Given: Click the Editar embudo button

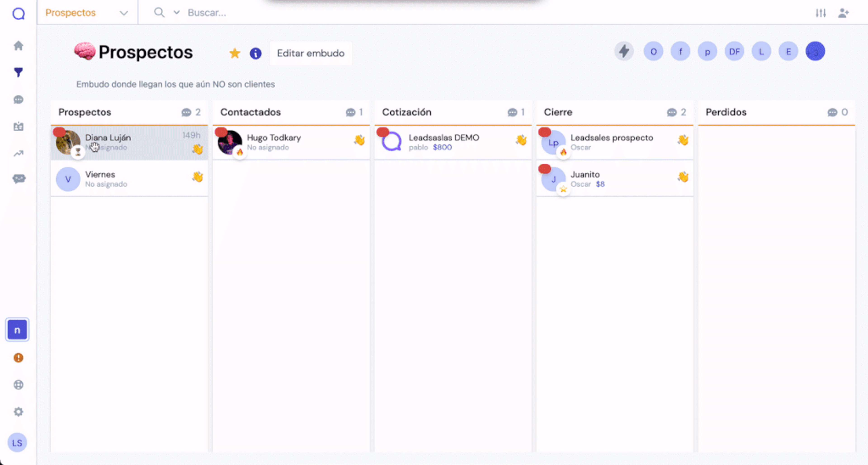Looking at the screenshot, I should 311,53.
